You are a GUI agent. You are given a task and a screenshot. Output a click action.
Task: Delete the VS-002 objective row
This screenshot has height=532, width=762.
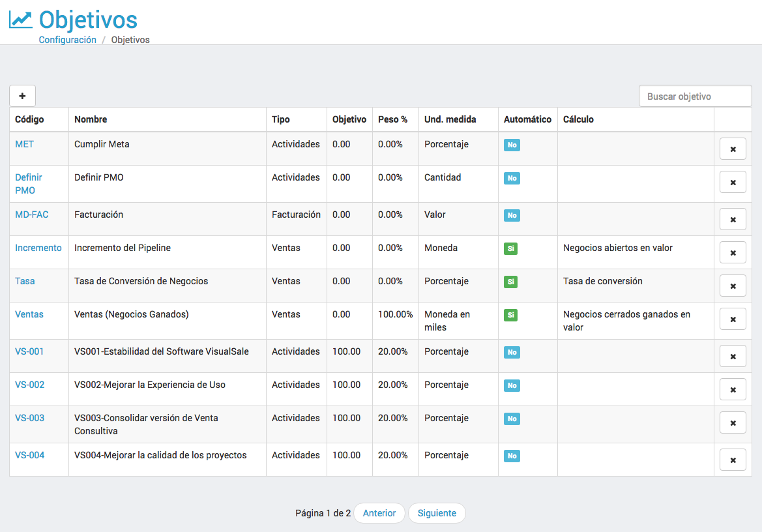(733, 390)
